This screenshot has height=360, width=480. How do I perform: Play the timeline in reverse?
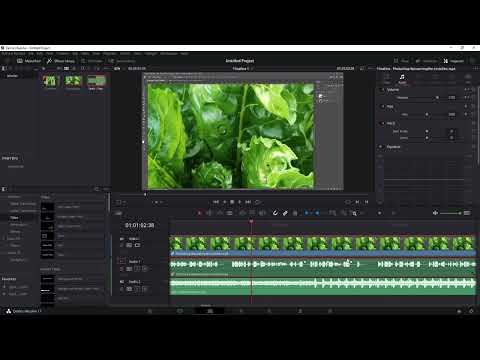(x=225, y=202)
